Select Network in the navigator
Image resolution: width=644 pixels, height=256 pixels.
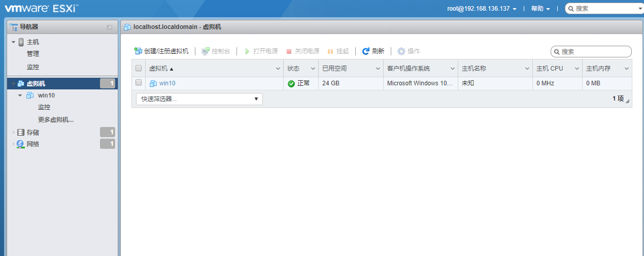tap(33, 144)
